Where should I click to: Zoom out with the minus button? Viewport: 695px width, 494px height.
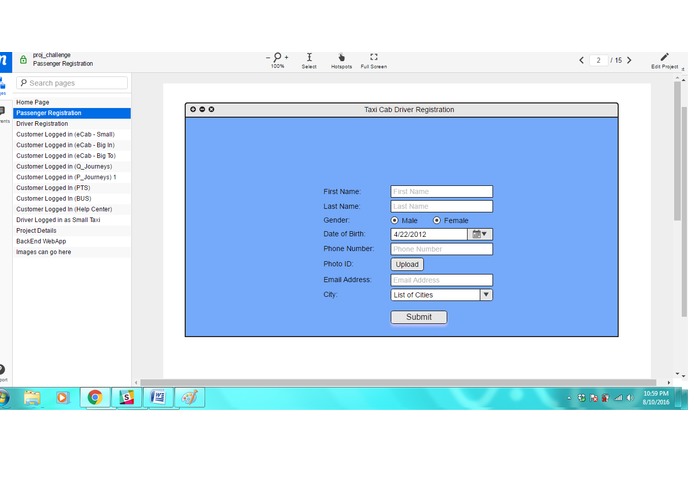tap(268, 57)
